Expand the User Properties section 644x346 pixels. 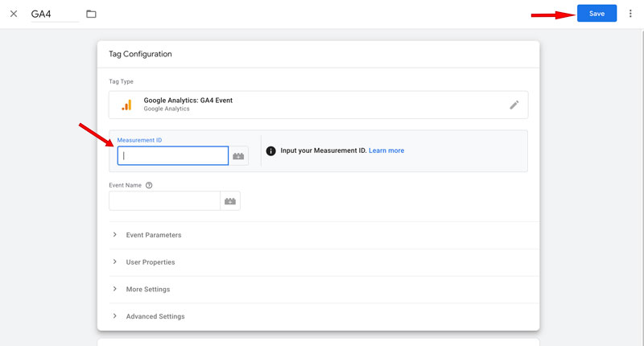coord(150,262)
